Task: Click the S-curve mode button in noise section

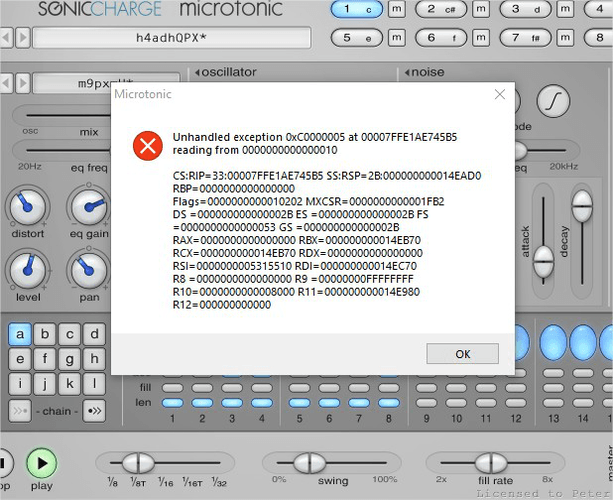Action: coord(553,101)
